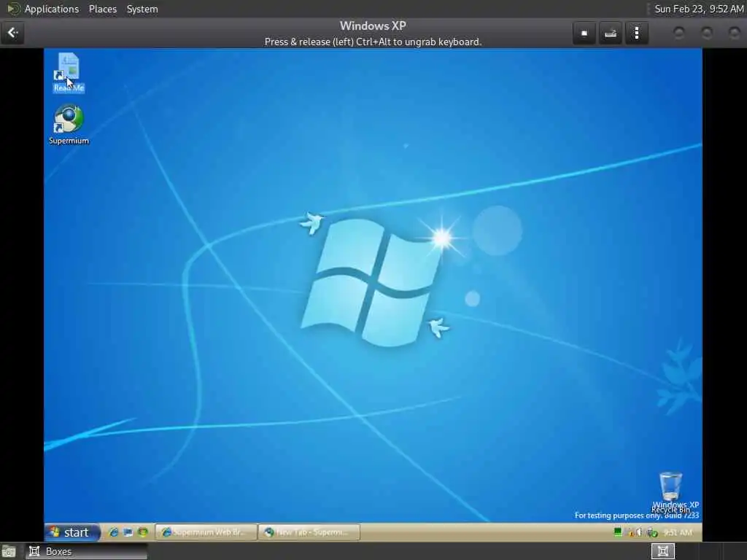The image size is (747, 560).
Task: Select the Supermium desktop icon
Action: pyautogui.click(x=69, y=125)
